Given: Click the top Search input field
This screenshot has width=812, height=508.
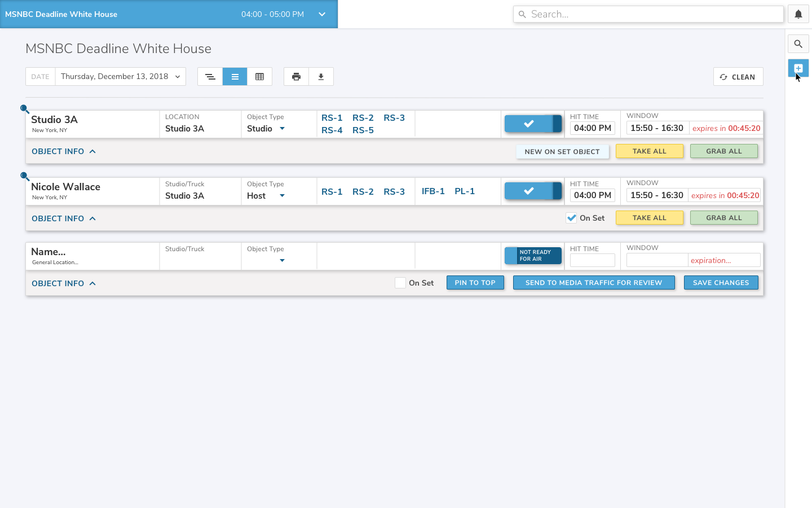Looking at the screenshot, I should click(648, 14).
